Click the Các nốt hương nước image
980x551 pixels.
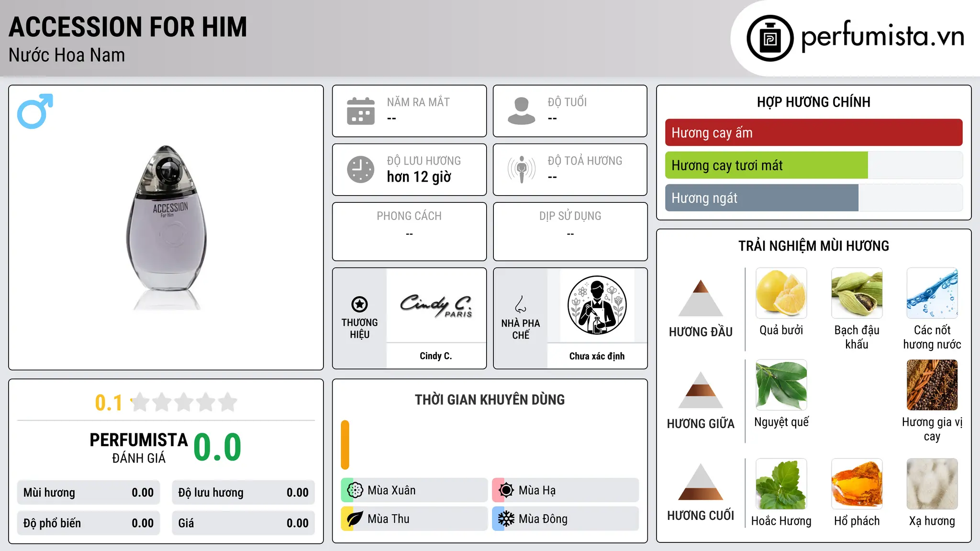932,293
